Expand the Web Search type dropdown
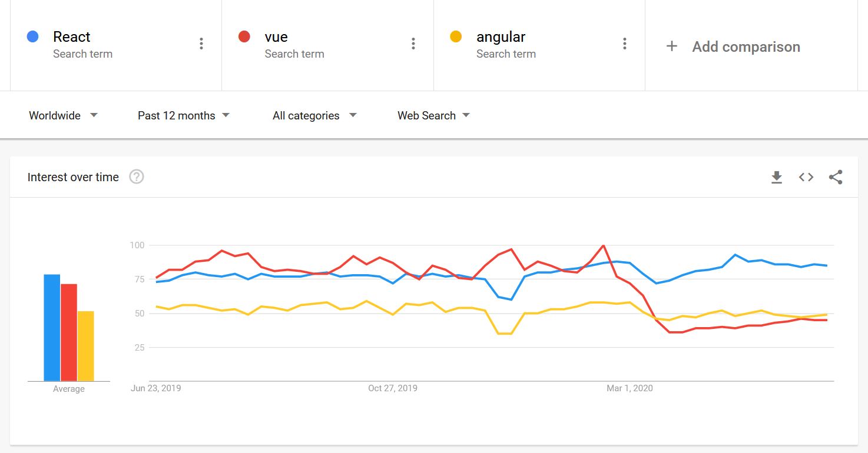The image size is (868, 453). click(x=433, y=115)
